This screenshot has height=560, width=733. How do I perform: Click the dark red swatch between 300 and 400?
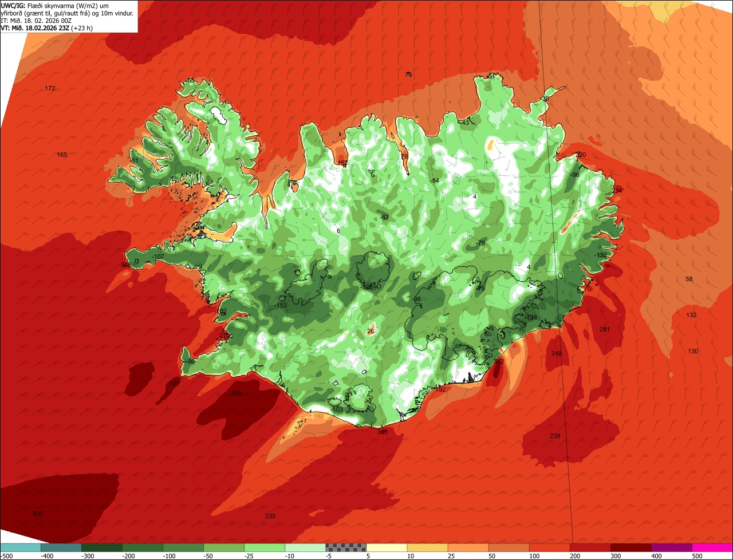click(x=630, y=547)
